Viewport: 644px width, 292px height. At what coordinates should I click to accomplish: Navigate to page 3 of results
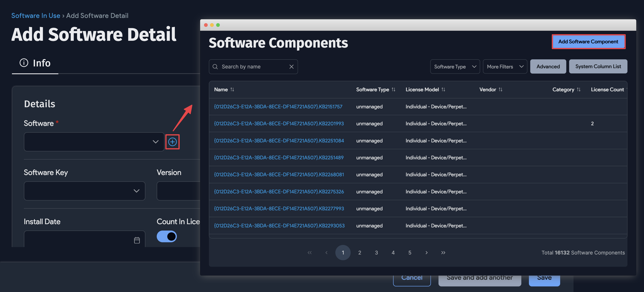pyautogui.click(x=376, y=253)
